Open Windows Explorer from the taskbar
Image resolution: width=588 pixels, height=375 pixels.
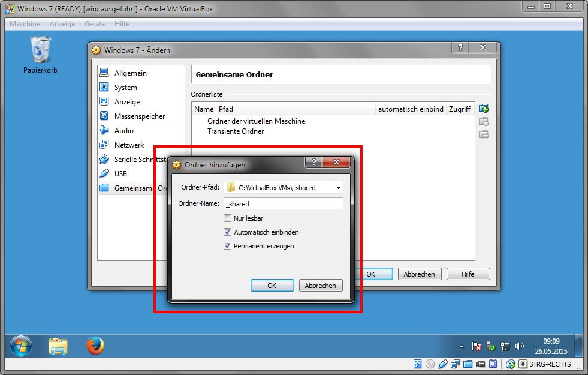(x=58, y=346)
